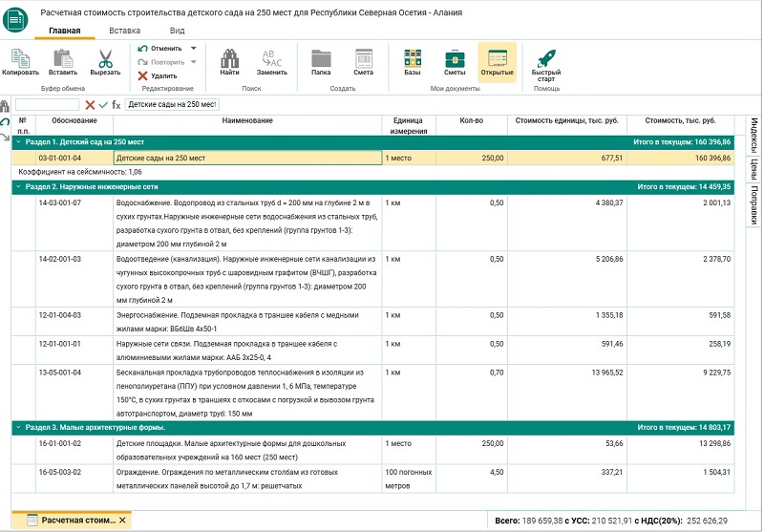Open the Индексы side panel tab
This screenshot has height=532, width=764.
point(754,135)
